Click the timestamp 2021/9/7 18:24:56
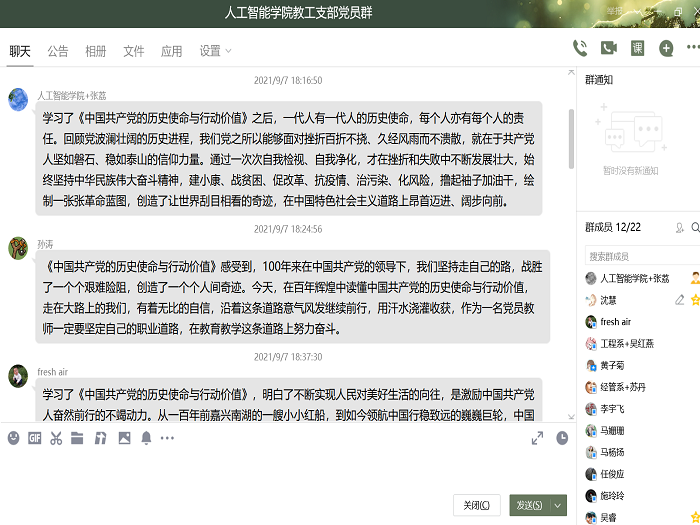This screenshot has height=525, width=700. 288,229
